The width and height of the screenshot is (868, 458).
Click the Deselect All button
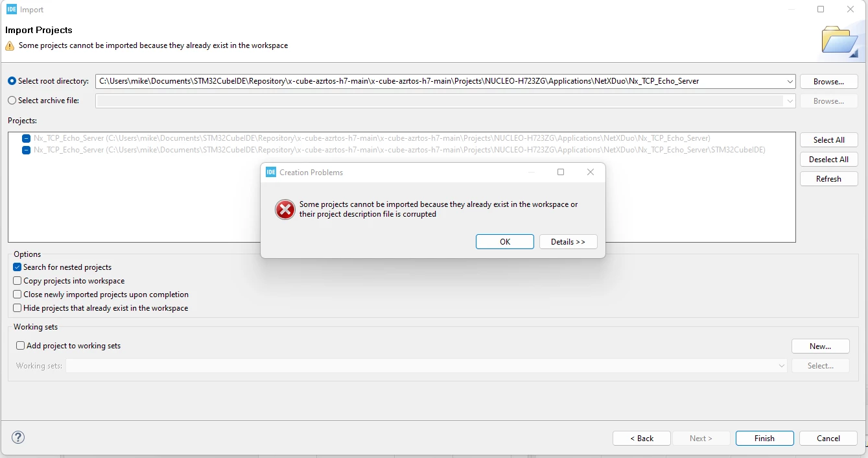point(828,160)
